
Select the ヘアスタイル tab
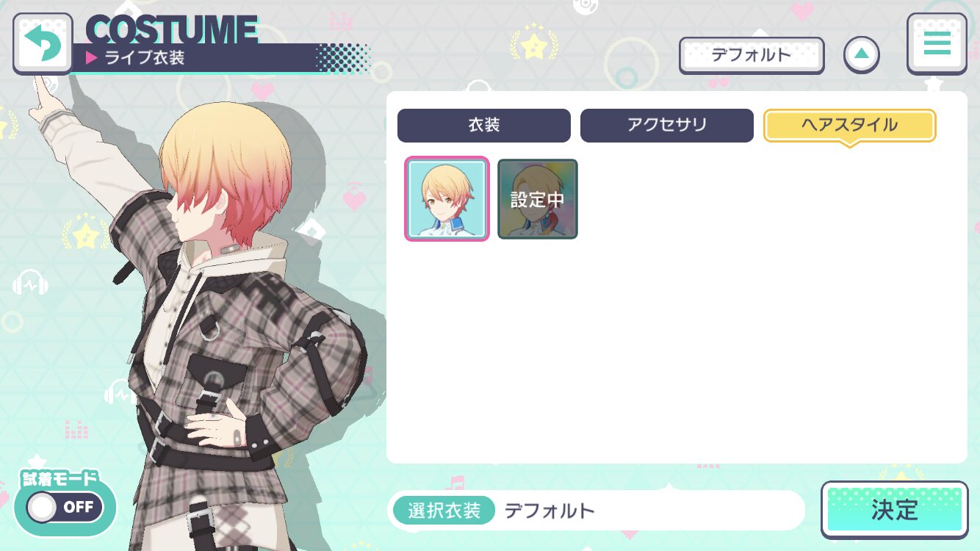850,126
